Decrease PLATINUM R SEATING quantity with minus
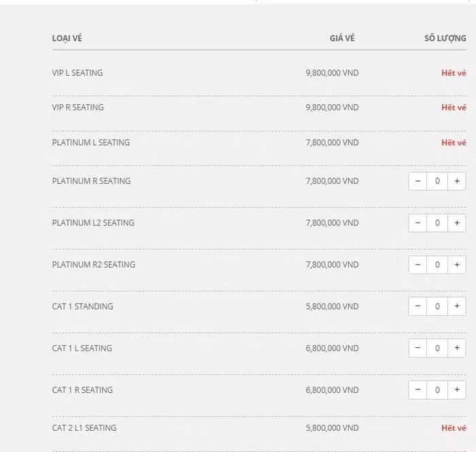476x452 pixels. pyautogui.click(x=418, y=181)
